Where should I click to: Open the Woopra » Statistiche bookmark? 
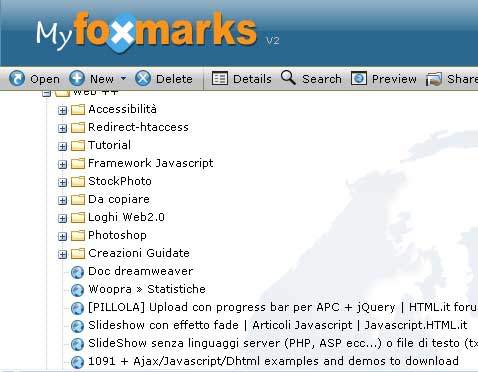(147, 289)
